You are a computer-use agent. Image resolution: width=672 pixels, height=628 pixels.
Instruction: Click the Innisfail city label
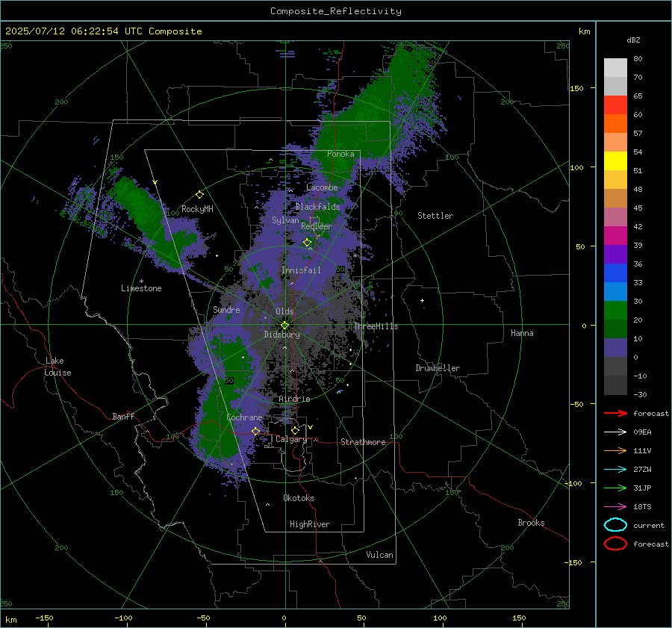(x=301, y=270)
